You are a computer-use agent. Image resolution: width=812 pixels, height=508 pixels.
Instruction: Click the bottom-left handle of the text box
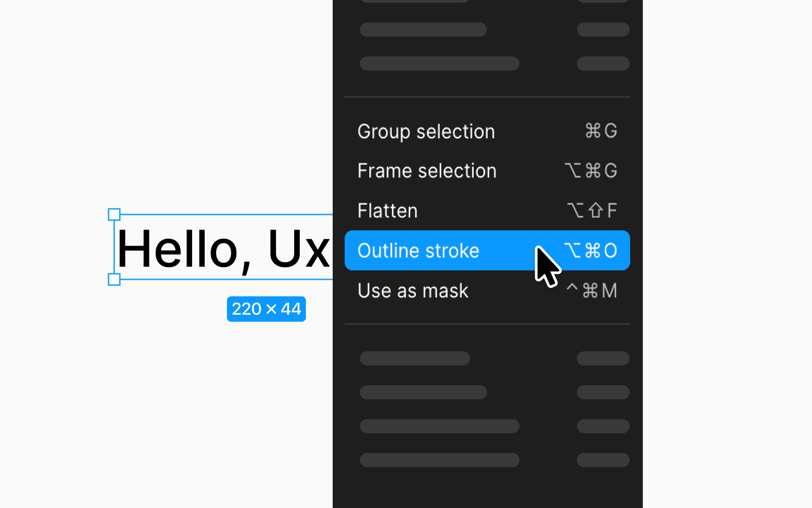pyautogui.click(x=114, y=279)
